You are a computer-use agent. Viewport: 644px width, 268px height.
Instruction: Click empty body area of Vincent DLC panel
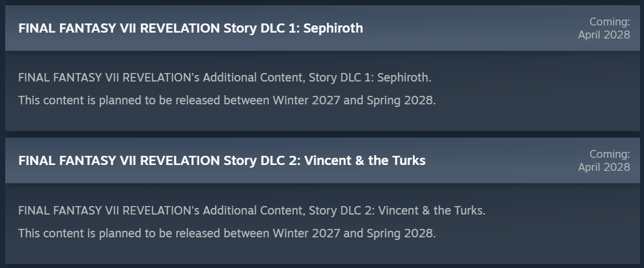coord(554,230)
